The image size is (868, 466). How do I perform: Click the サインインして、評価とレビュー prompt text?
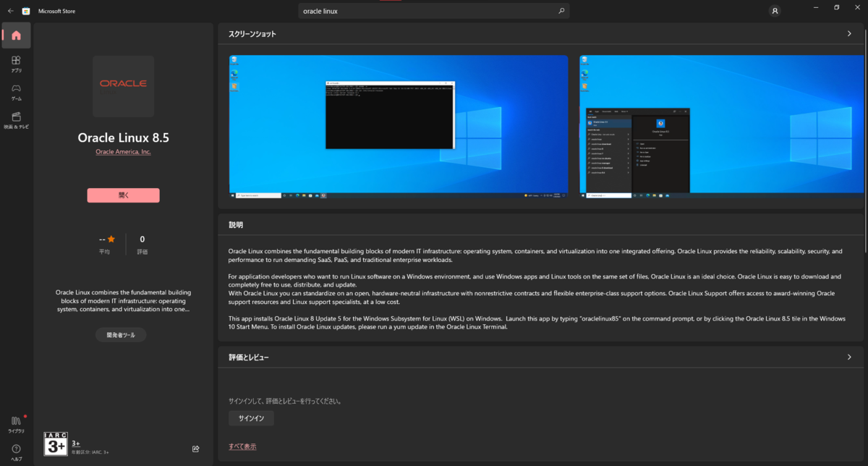(x=285, y=401)
